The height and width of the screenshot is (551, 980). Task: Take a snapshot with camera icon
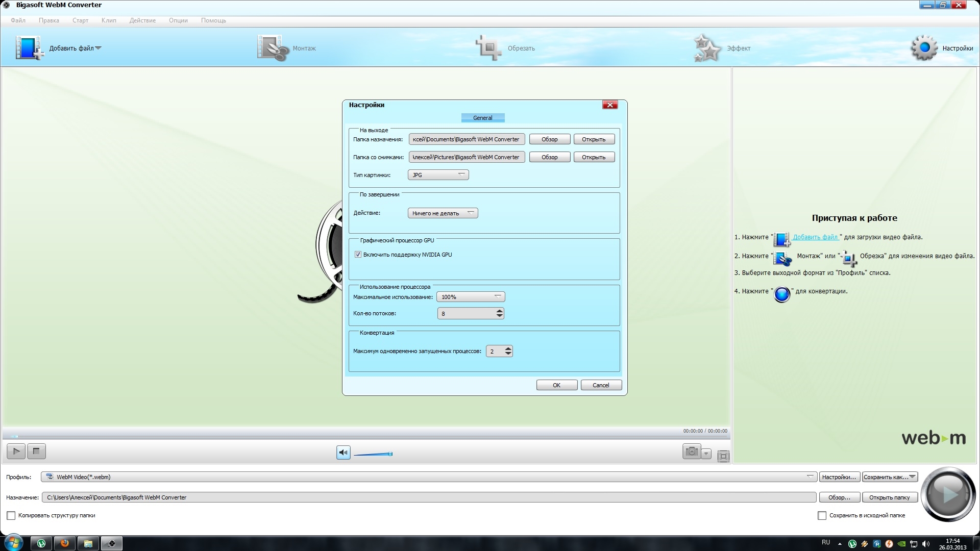692,452
